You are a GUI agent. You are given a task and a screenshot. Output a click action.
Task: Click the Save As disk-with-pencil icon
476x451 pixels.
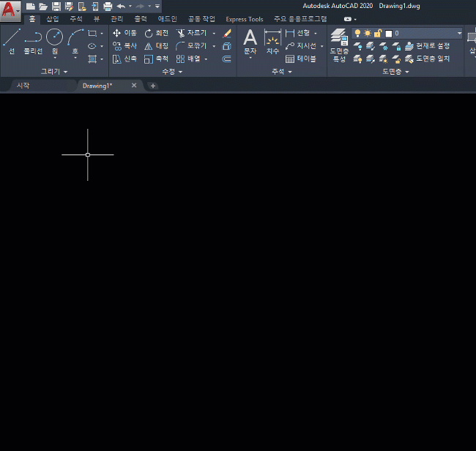pos(70,6)
